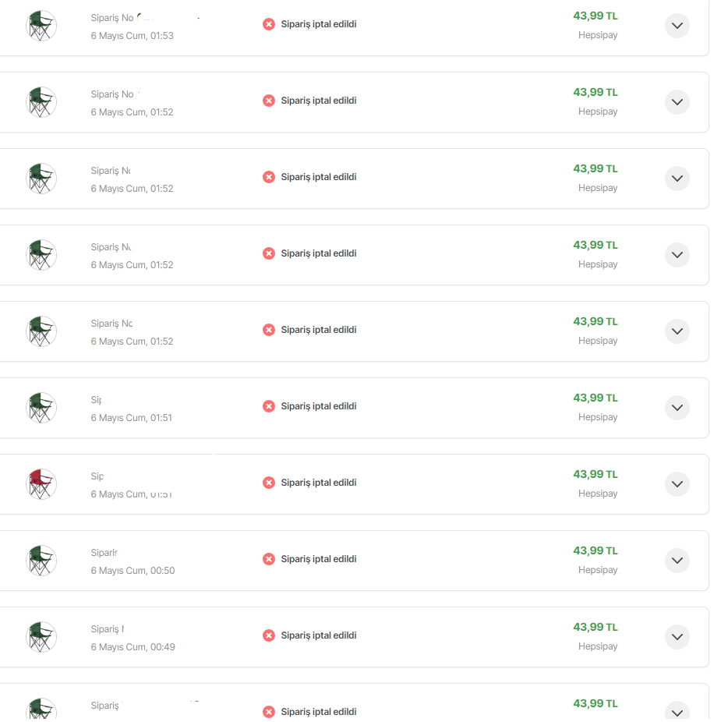Expand the red chair order details

point(677,484)
